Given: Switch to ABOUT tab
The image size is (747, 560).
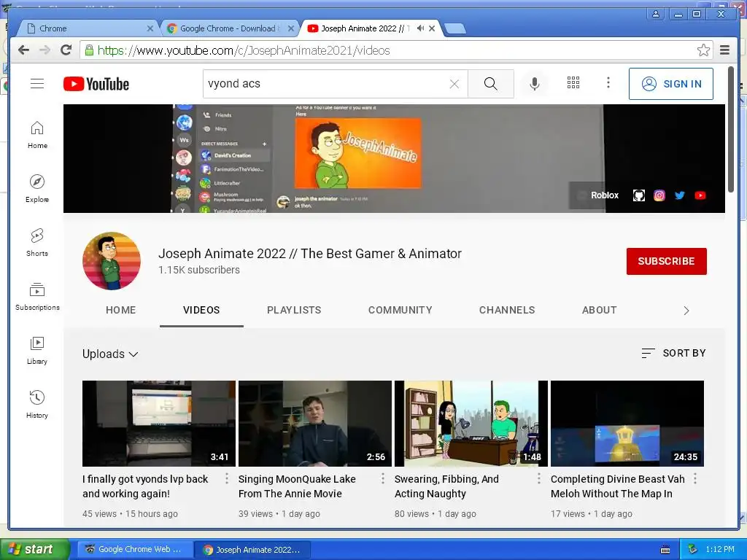Looking at the screenshot, I should click(600, 310).
